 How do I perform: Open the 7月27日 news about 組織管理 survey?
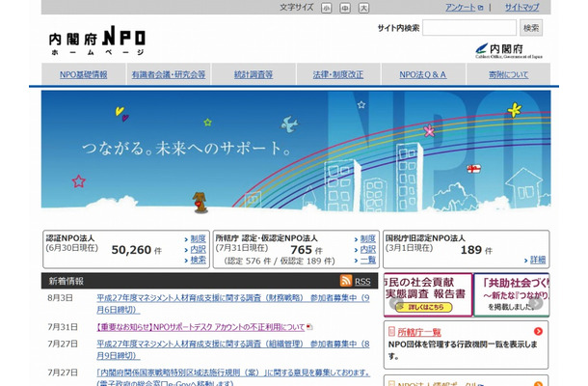[233, 349]
